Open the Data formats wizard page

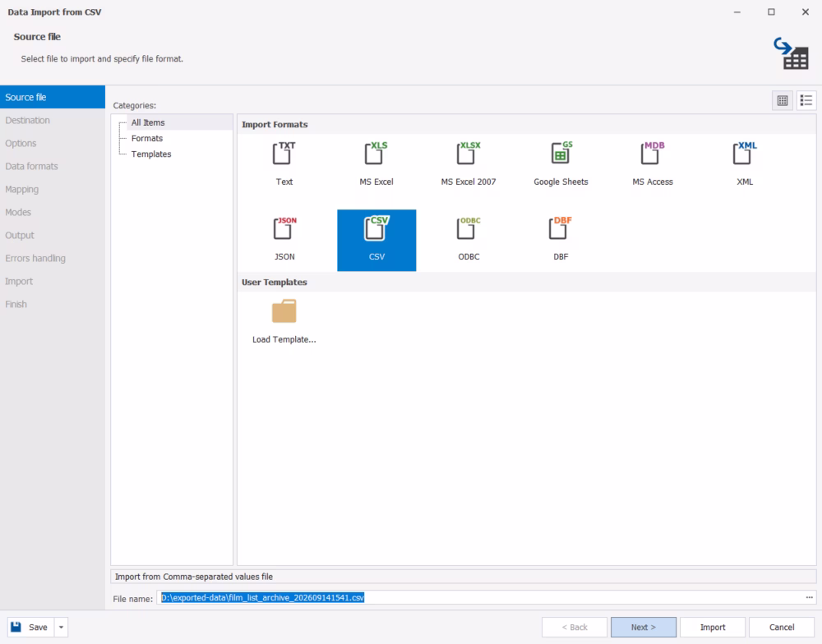pyautogui.click(x=53, y=166)
